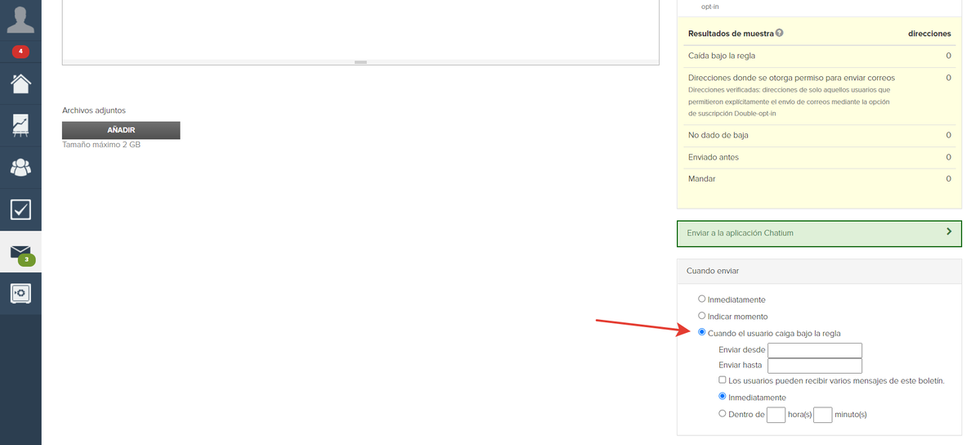Click the Cuando enviar panel header
The image size is (980, 445).
819,271
